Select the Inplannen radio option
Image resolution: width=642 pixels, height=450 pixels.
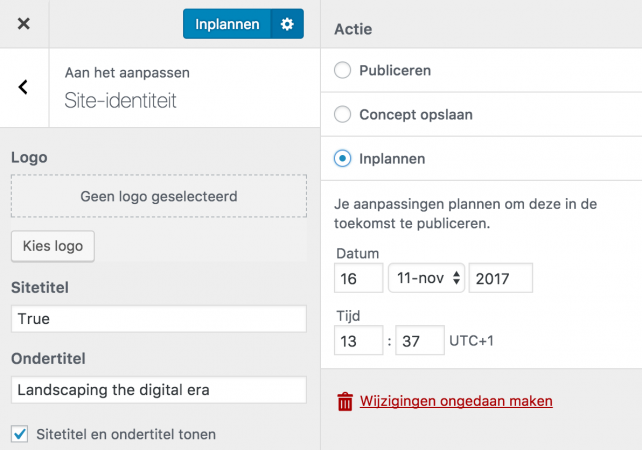[342, 158]
